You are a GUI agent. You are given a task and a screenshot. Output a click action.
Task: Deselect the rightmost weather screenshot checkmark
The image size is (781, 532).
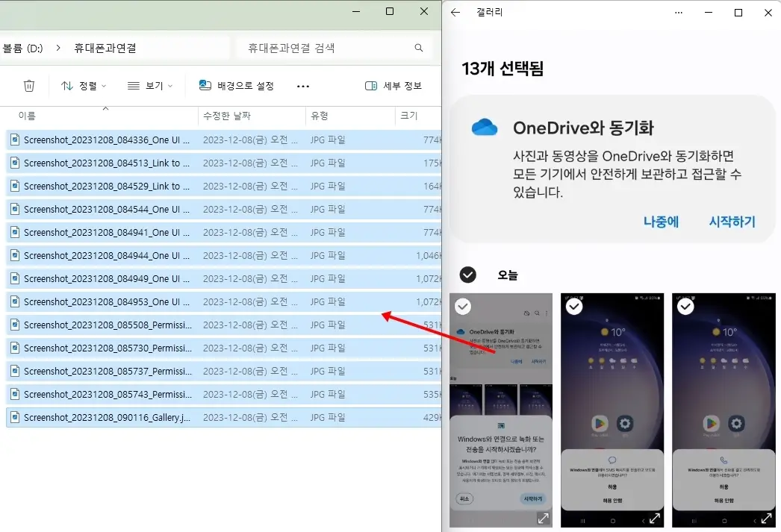pyautogui.click(x=685, y=306)
